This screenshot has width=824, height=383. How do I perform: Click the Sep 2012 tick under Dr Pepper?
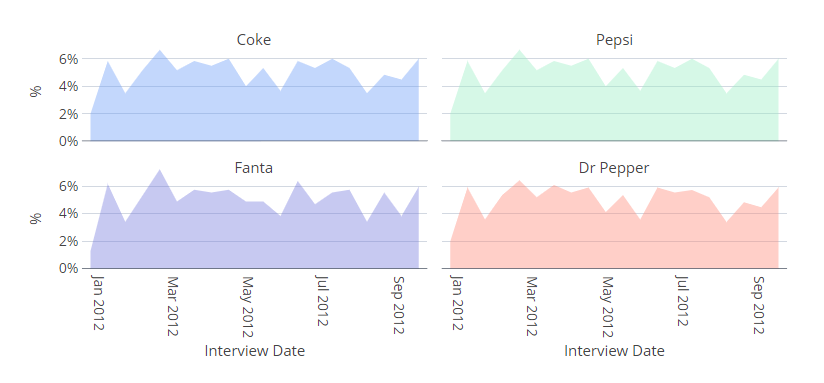[x=758, y=305]
